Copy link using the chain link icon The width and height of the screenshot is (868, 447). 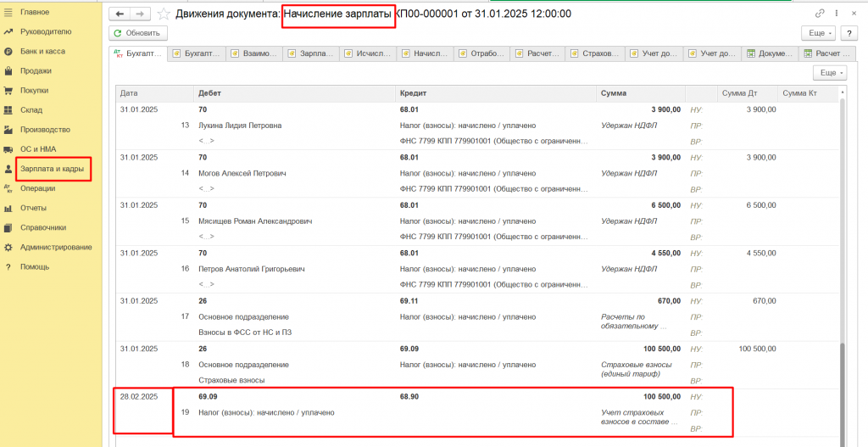pyautogui.click(x=820, y=14)
